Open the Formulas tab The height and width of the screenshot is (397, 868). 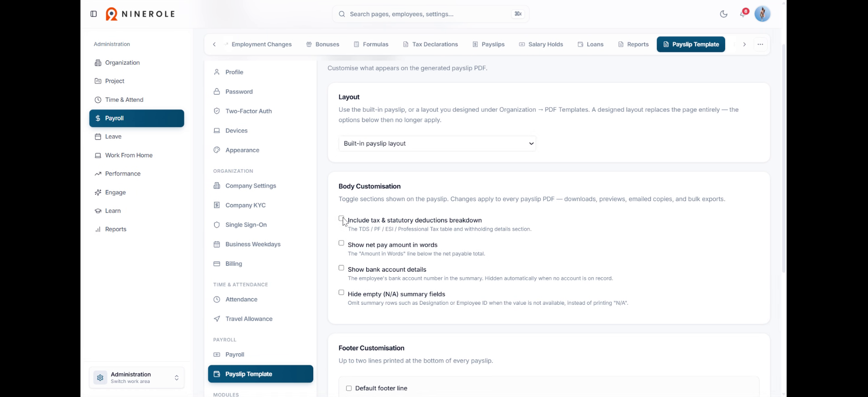pos(371,44)
